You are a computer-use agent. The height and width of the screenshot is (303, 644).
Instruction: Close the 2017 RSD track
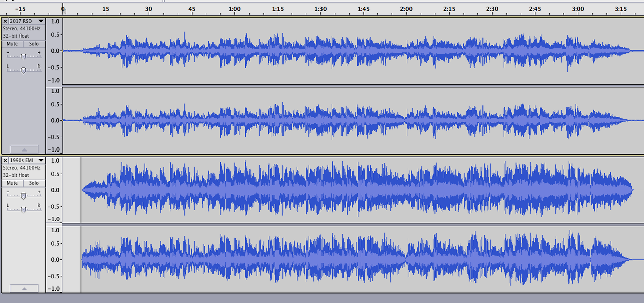coord(5,21)
